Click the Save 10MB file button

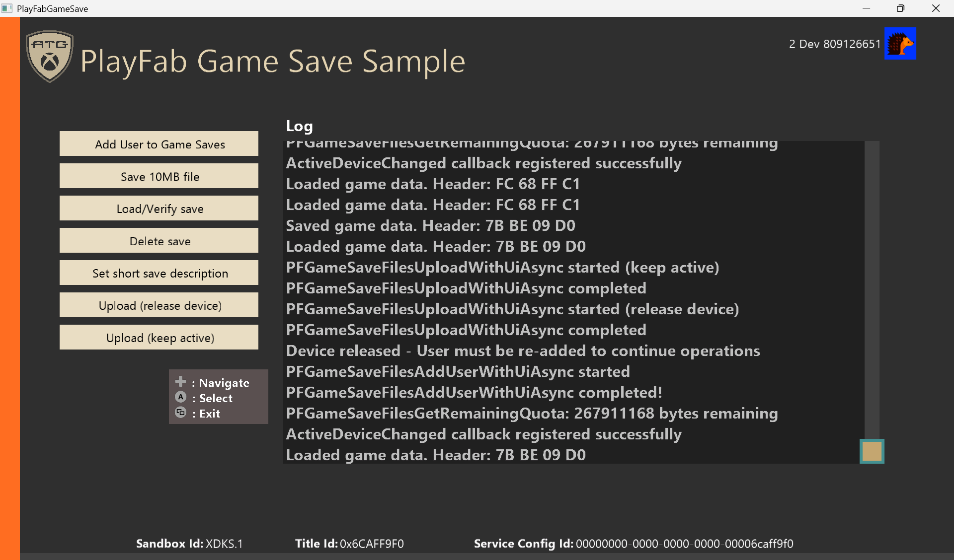[x=159, y=176]
